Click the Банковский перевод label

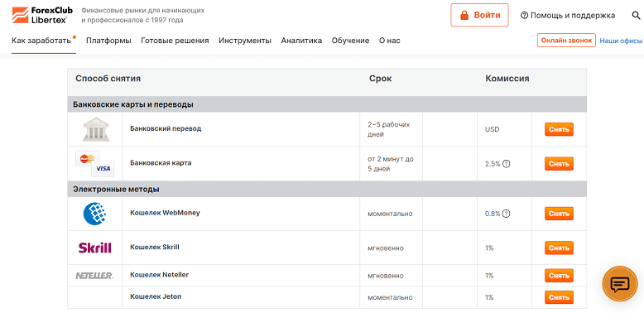coord(166,128)
